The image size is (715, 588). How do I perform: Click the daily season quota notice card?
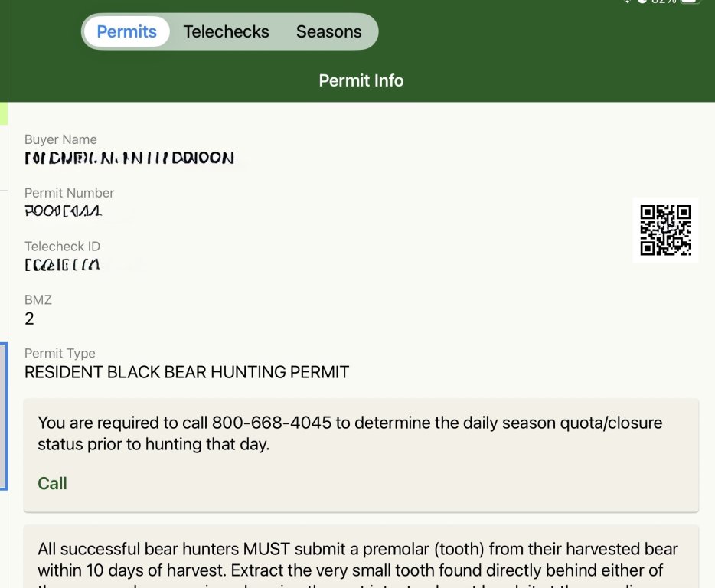coord(361,456)
